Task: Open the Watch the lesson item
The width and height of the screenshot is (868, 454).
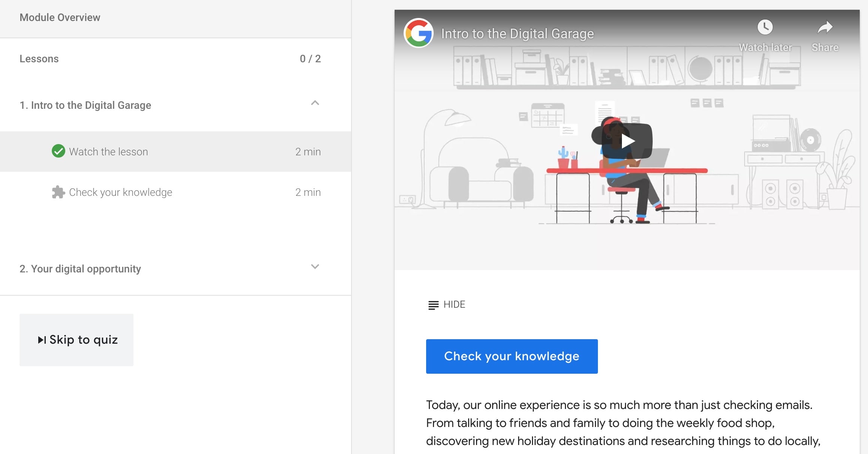Action: (x=108, y=152)
